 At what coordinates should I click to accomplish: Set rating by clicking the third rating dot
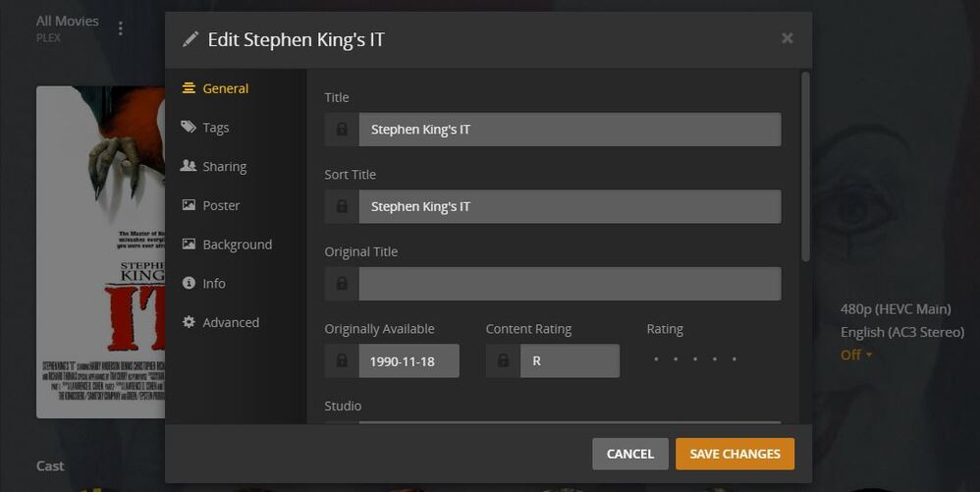tap(695, 359)
